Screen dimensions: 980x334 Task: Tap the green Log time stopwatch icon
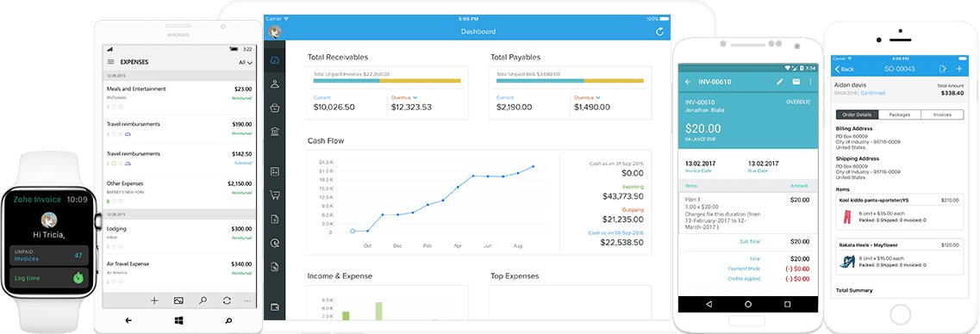78,278
